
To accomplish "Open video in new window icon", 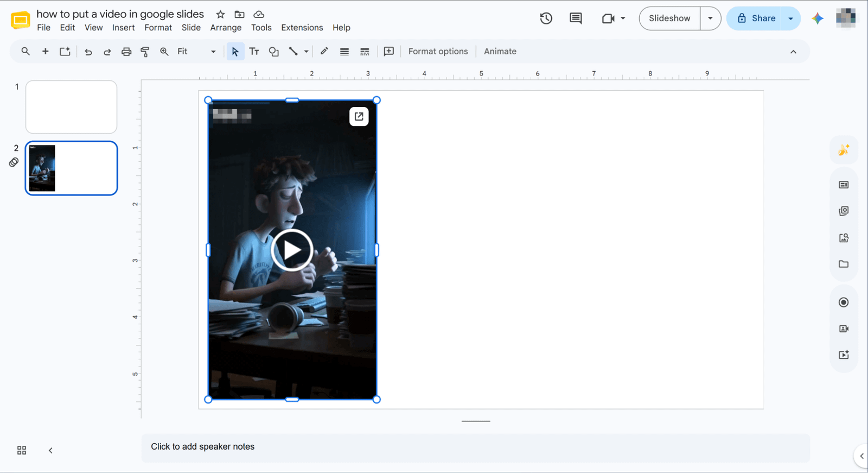I will [x=359, y=116].
